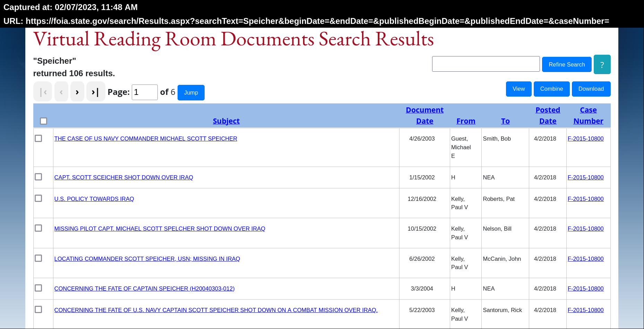
Task: Click the document date 10/15/2002
Action: pyautogui.click(x=422, y=229)
